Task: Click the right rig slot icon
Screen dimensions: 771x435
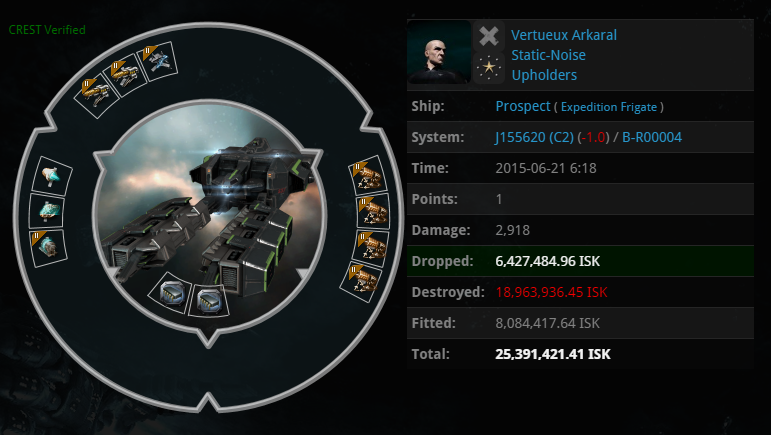Action: (209, 301)
